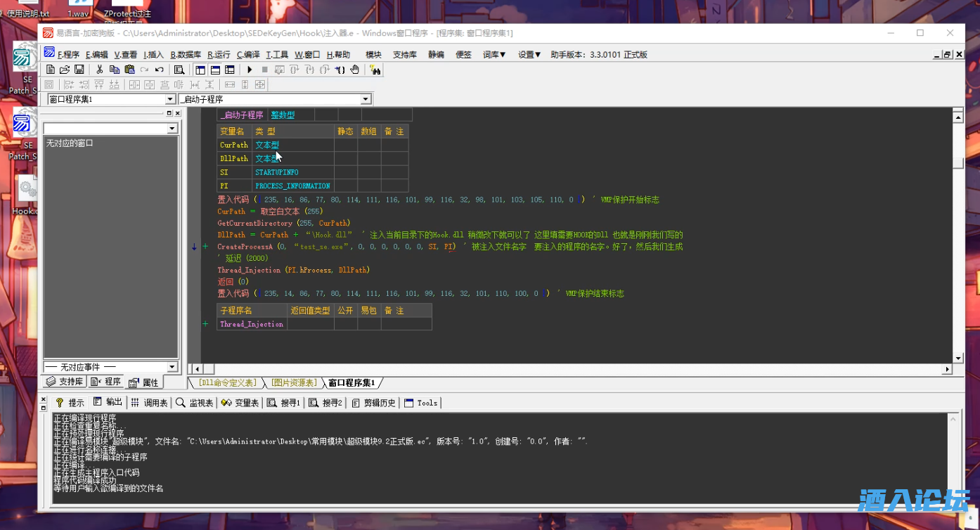
Task: Toggle the left work panel layout button
Action: point(200,70)
